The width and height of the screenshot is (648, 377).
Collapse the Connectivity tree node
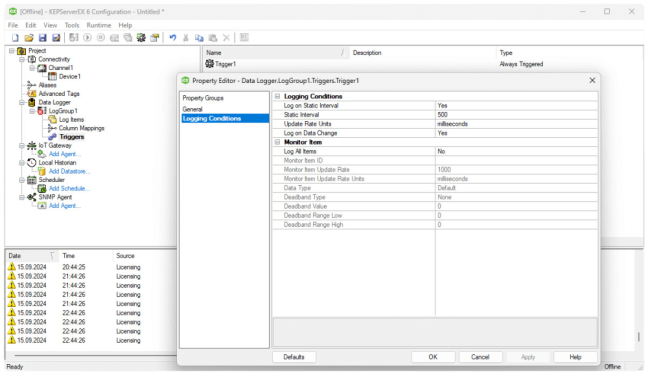22,60
